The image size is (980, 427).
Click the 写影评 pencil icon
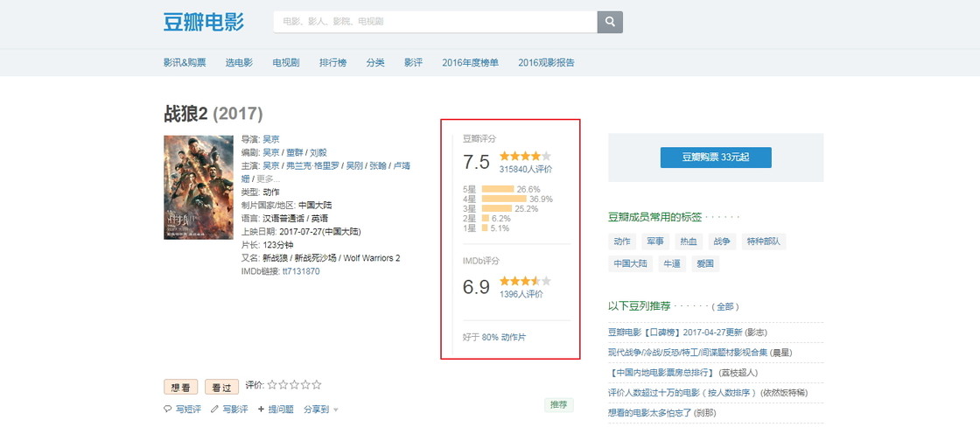click(214, 409)
